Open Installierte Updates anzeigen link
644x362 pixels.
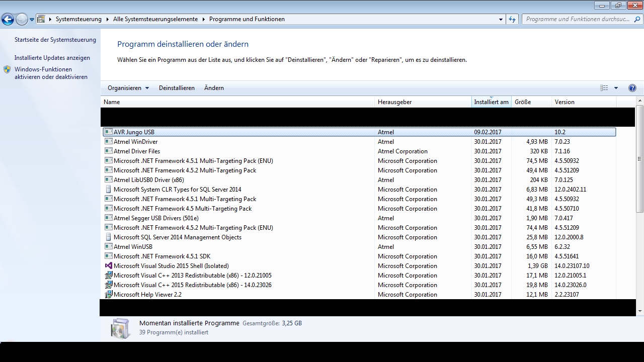[x=52, y=58]
